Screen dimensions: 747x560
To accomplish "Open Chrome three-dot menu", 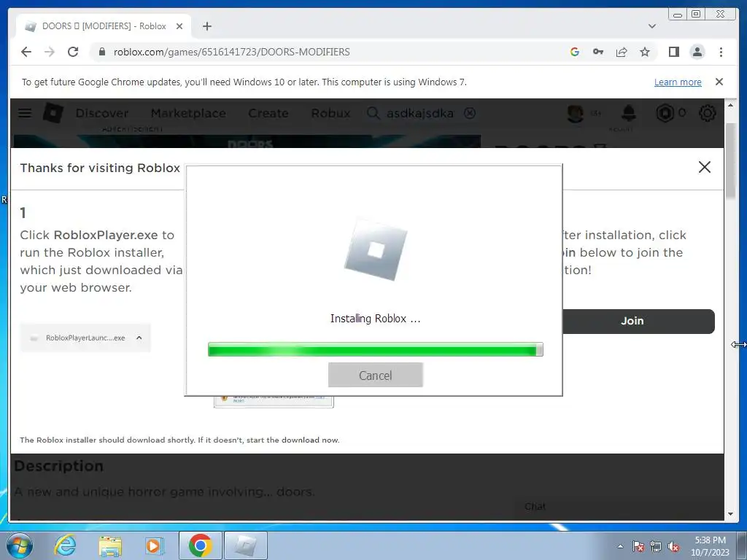I will coord(721,52).
